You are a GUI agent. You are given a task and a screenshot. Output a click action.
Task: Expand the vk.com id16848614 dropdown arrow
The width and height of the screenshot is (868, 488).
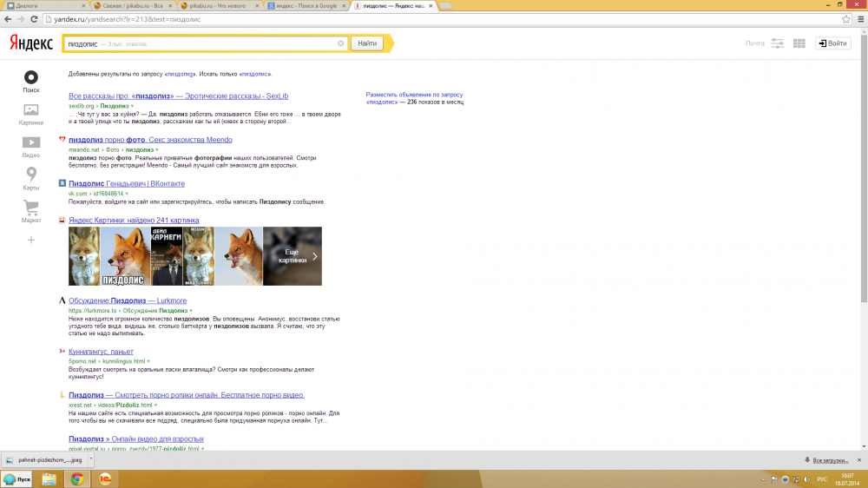pos(127,194)
